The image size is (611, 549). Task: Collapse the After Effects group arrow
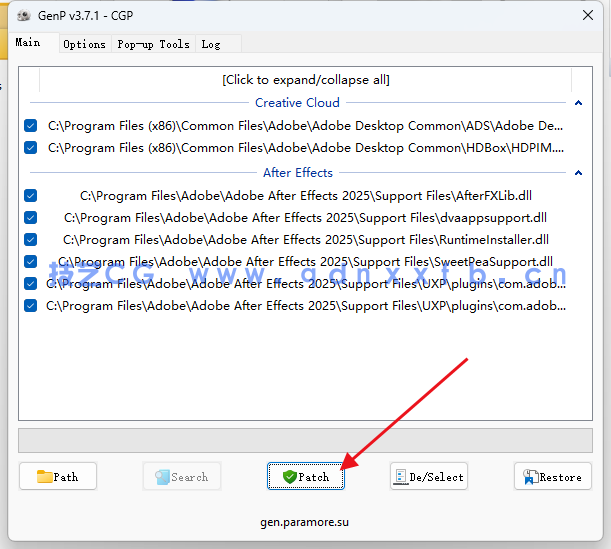tap(578, 173)
